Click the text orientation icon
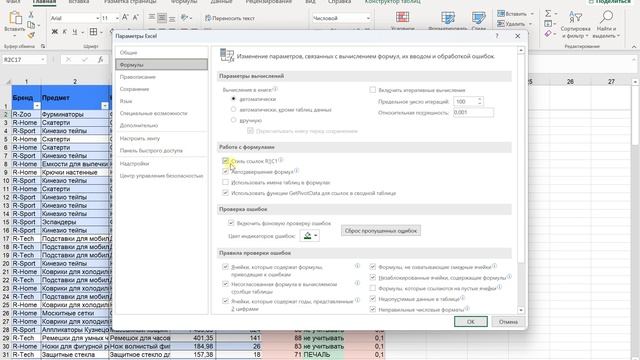640x360 pixels. pyautogui.click(x=184, y=18)
